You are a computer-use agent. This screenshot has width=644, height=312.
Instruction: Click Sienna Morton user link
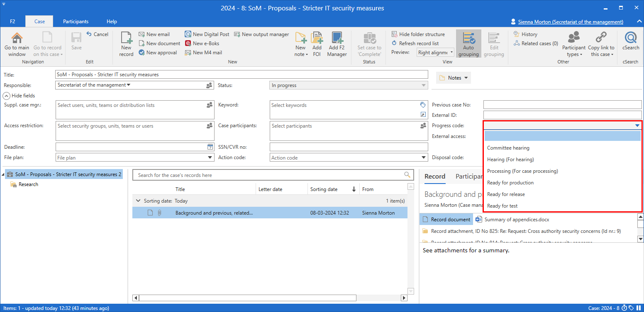click(571, 22)
